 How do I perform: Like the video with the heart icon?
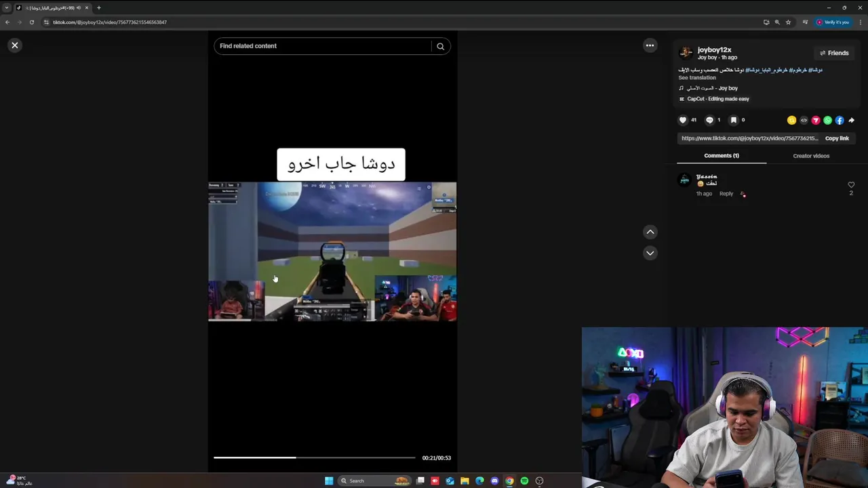pos(683,120)
